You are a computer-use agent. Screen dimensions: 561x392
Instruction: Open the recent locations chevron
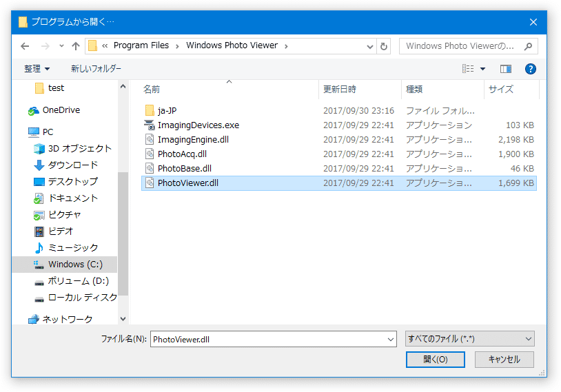click(61, 46)
